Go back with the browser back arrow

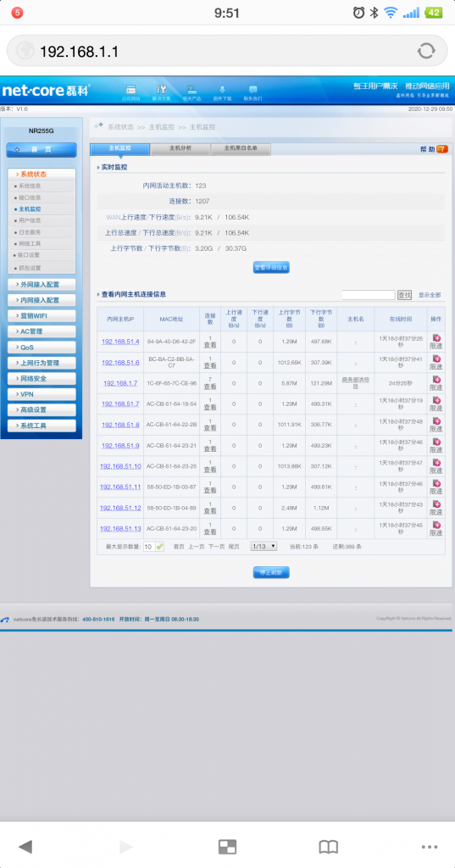click(25, 847)
